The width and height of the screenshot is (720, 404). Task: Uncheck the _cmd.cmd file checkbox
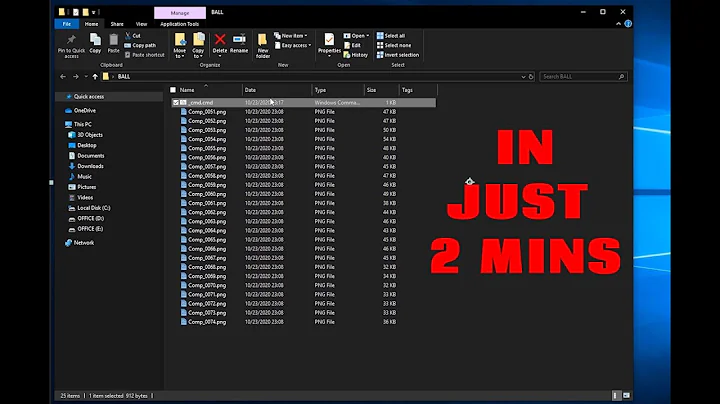pyautogui.click(x=176, y=102)
